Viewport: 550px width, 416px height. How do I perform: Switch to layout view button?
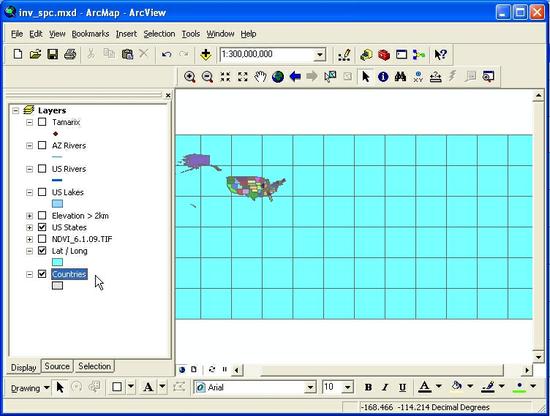pyautogui.click(x=194, y=369)
